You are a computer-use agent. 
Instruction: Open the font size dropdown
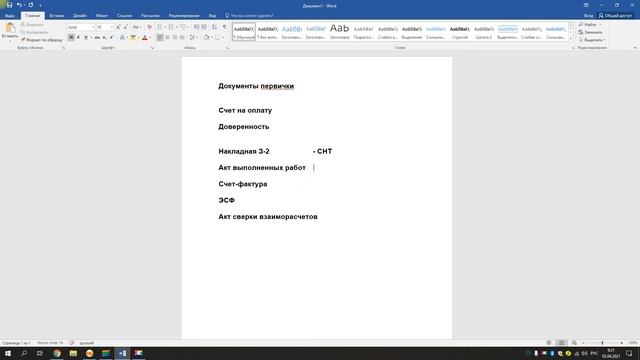(x=111, y=27)
